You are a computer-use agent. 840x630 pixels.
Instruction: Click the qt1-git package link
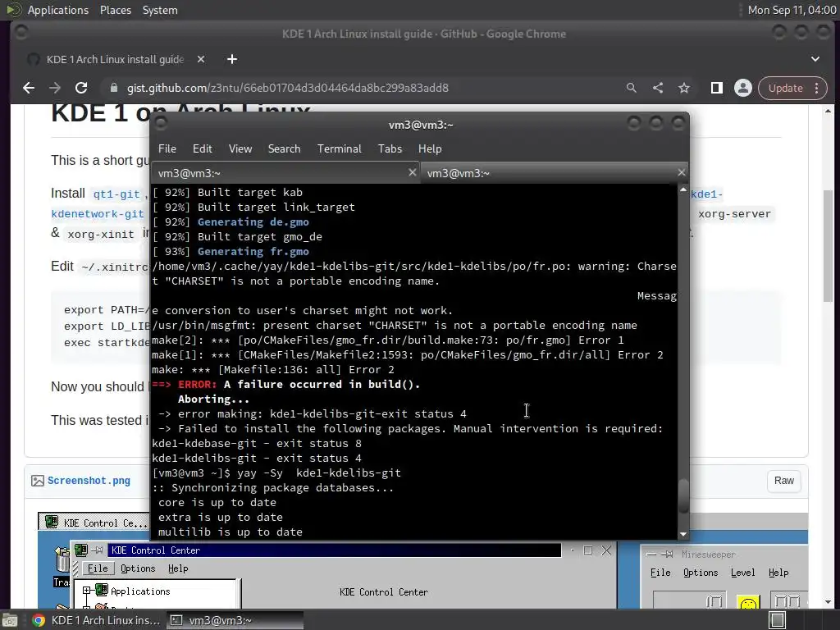[116, 194]
